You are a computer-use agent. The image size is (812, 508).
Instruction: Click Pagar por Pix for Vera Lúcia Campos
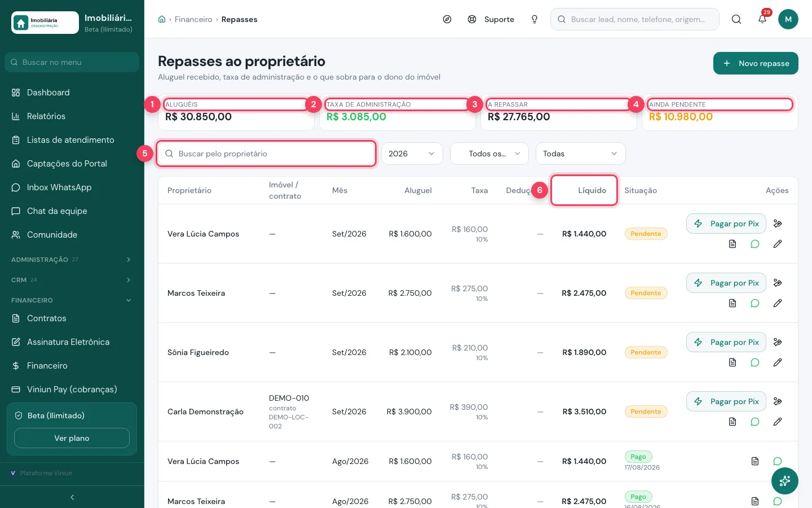726,224
